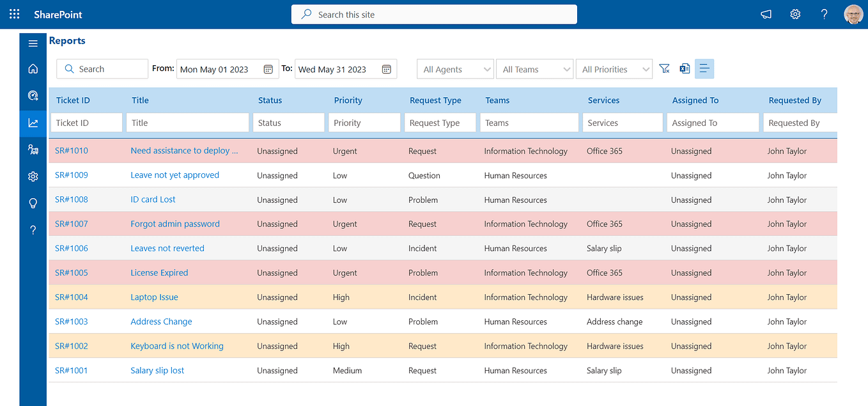Click the agents/team management sidebar icon
The height and width of the screenshot is (406, 868).
coord(33,149)
